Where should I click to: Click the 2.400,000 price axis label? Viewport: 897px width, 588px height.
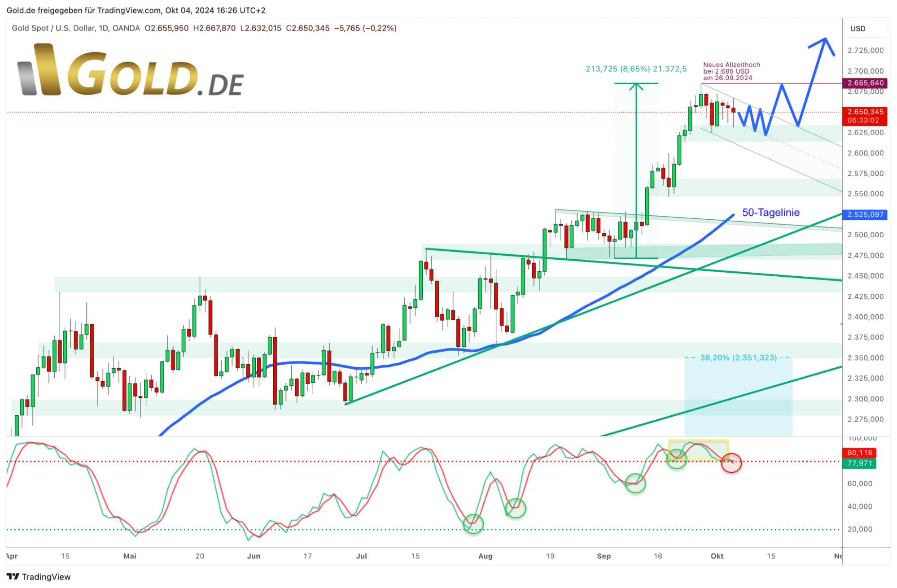[865, 317]
